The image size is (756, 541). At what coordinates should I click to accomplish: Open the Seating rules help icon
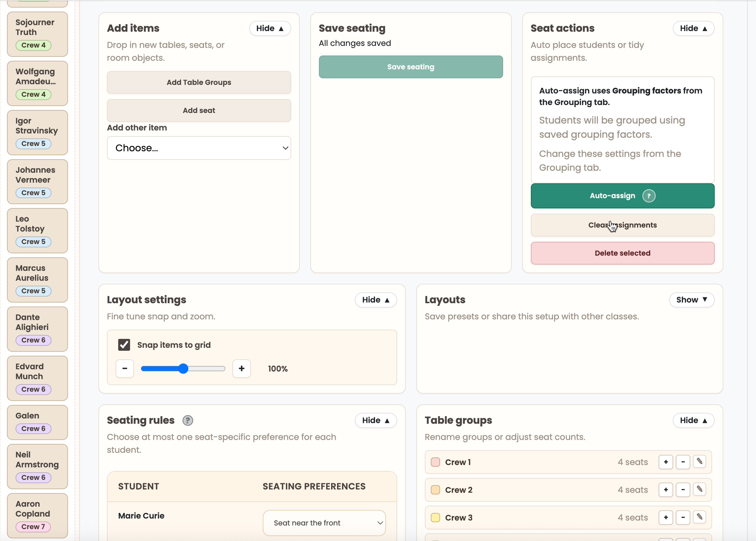point(188,420)
